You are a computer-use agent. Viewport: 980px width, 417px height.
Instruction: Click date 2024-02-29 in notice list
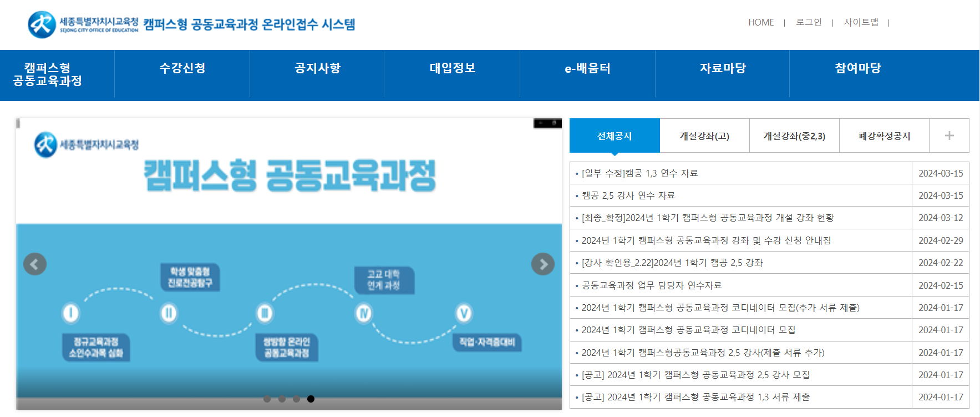pos(941,240)
